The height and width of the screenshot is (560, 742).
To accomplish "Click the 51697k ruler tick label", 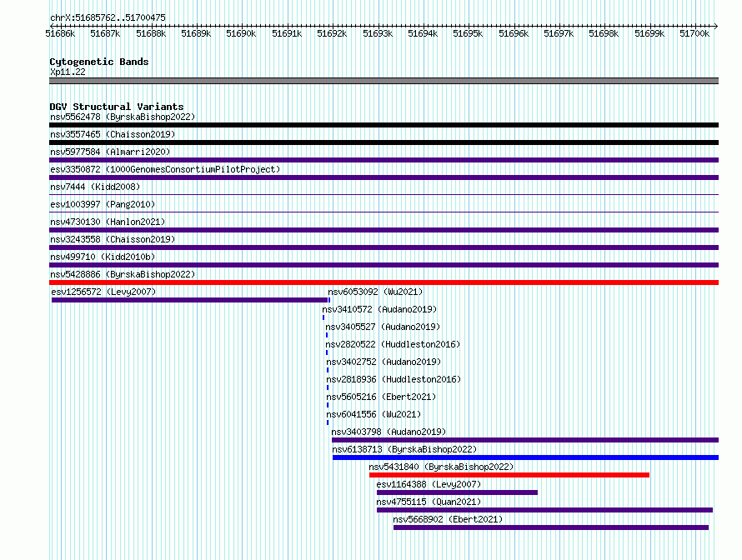I will [559, 33].
